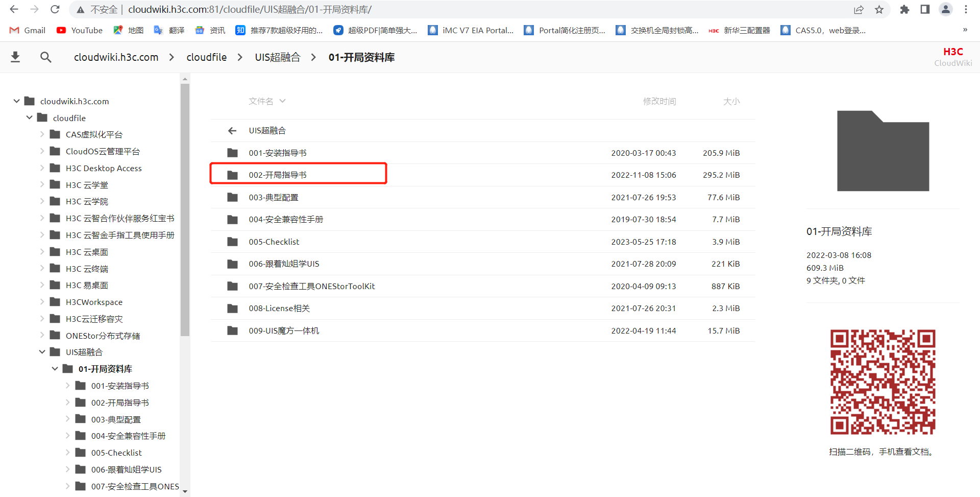Expand the H3C Desktop Access tree node
Viewport: 980px width, 497px height.
[x=42, y=168]
